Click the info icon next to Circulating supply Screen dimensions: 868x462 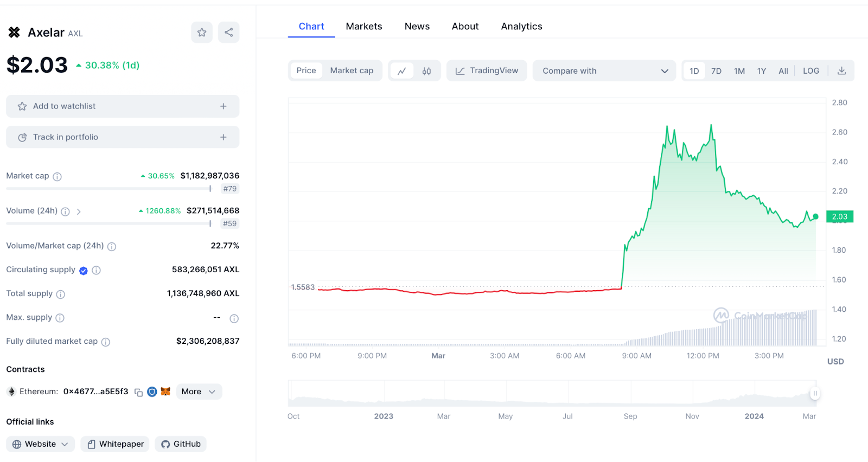pyautogui.click(x=96, y=270)
